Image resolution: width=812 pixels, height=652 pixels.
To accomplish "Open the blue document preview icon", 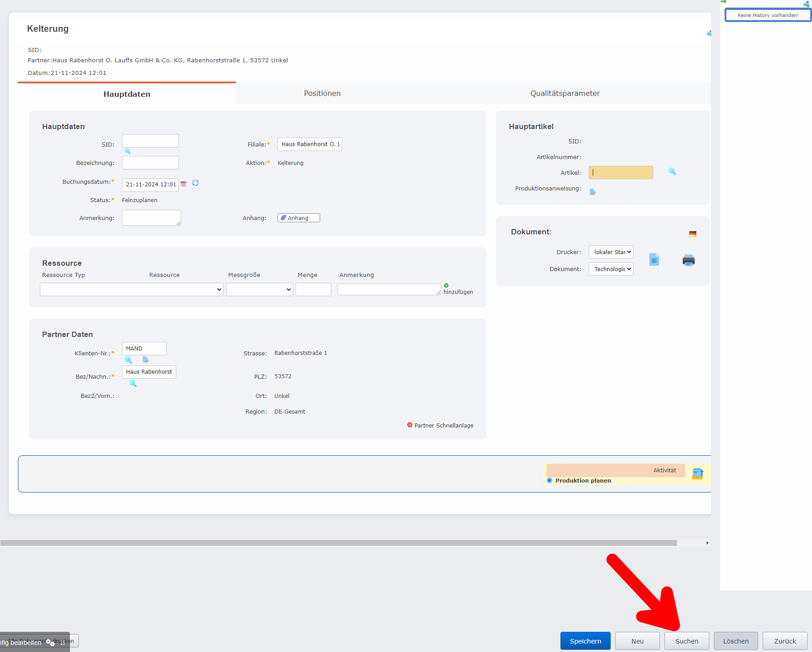I will pos(654,260).
